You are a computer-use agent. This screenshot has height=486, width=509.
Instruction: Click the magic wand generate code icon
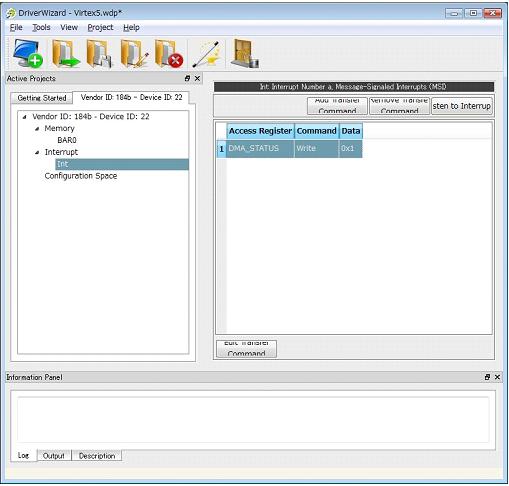(207, 54)
